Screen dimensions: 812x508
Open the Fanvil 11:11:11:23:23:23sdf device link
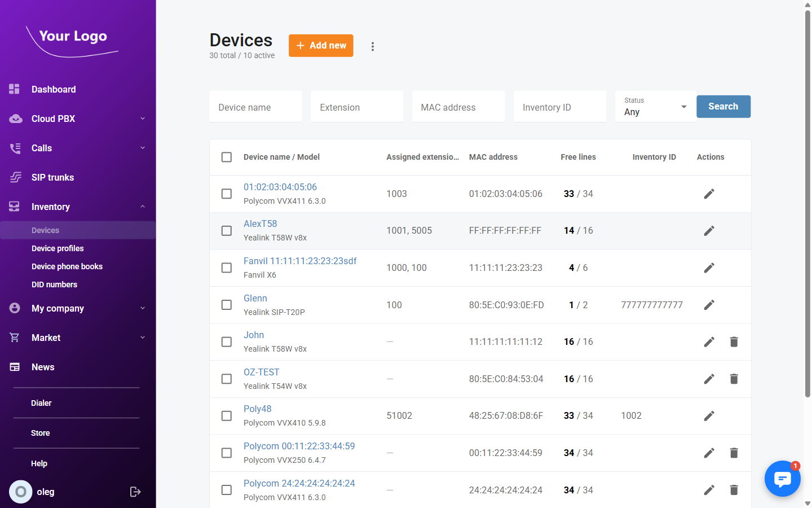[x=299, y=261]
